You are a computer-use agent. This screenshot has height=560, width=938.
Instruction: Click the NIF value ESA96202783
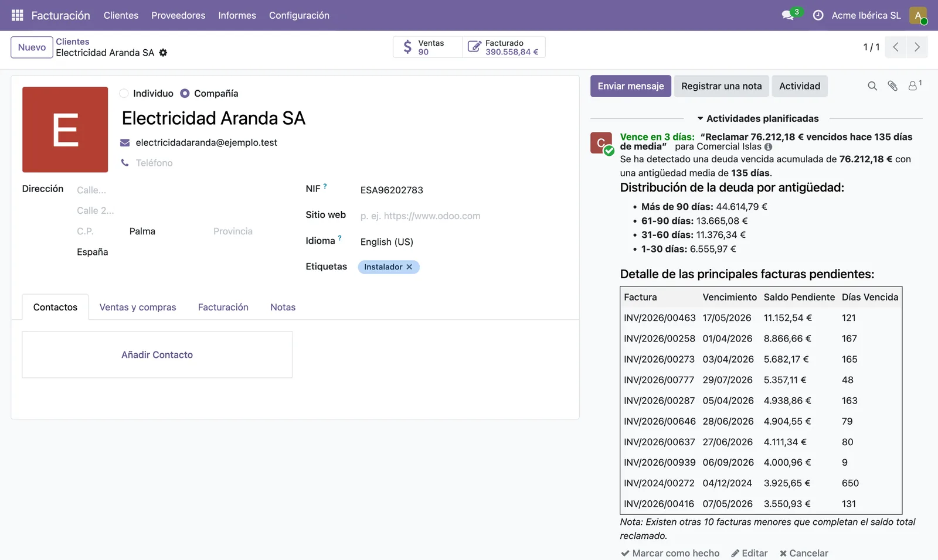pos(392,190)
